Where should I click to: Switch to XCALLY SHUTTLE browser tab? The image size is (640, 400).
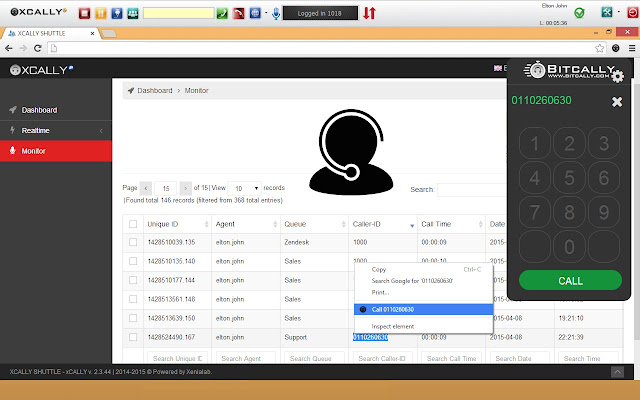[51, 33]
